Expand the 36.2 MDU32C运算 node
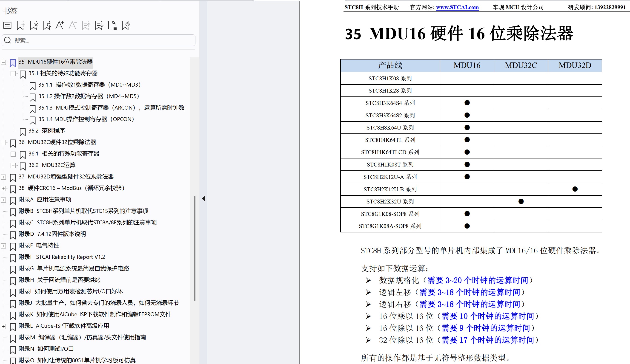Screen dimensions: 630x364 point(13,165)
